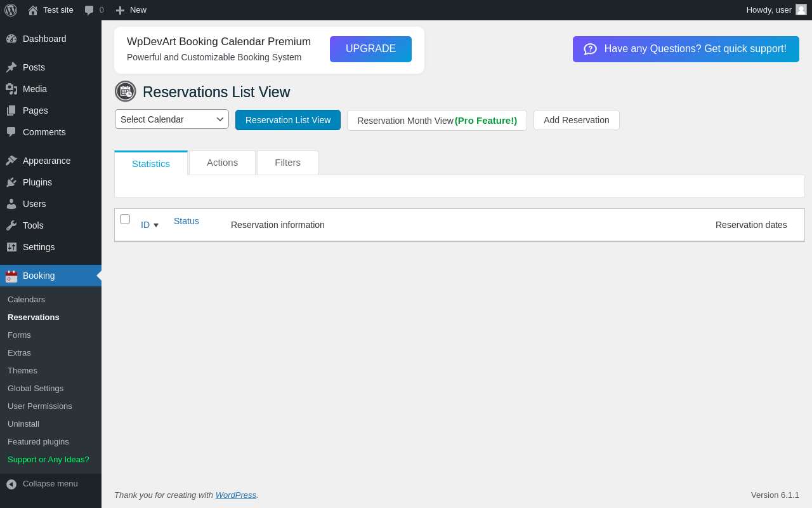
Task: Open the comments bubble icon in admin bar
Action: pyautogui.click(x=89, y=10)
